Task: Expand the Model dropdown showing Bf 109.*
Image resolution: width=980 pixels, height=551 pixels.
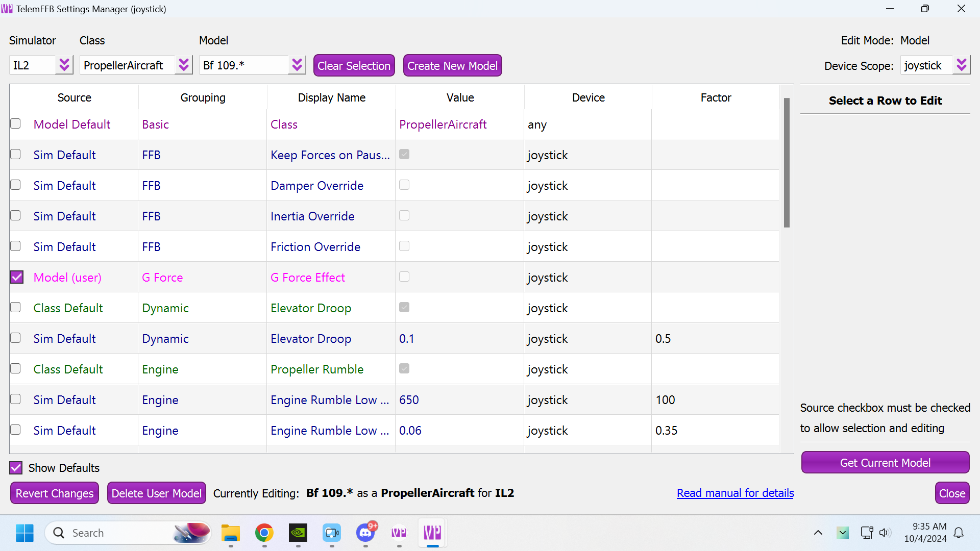Action: [x=297, y=65]
